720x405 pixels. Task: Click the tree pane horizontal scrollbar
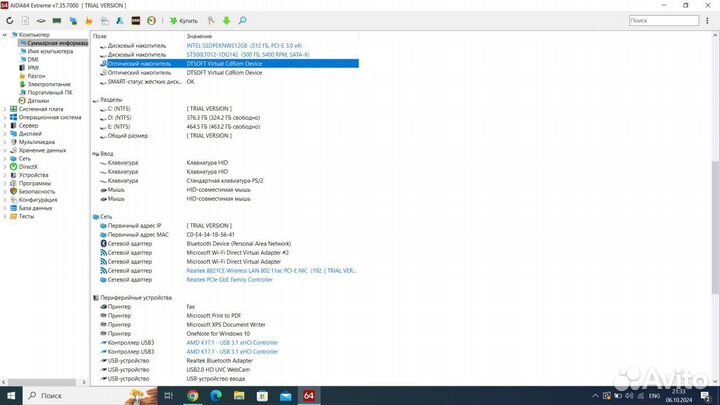[x=41, y=382]
